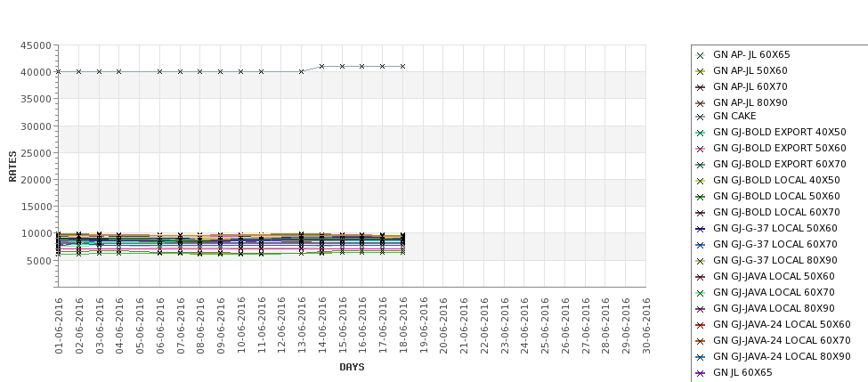Click the GN AP- JL 60X65 legend marker
This screenshot has width=868, height=382.
(x=701, y=55)
